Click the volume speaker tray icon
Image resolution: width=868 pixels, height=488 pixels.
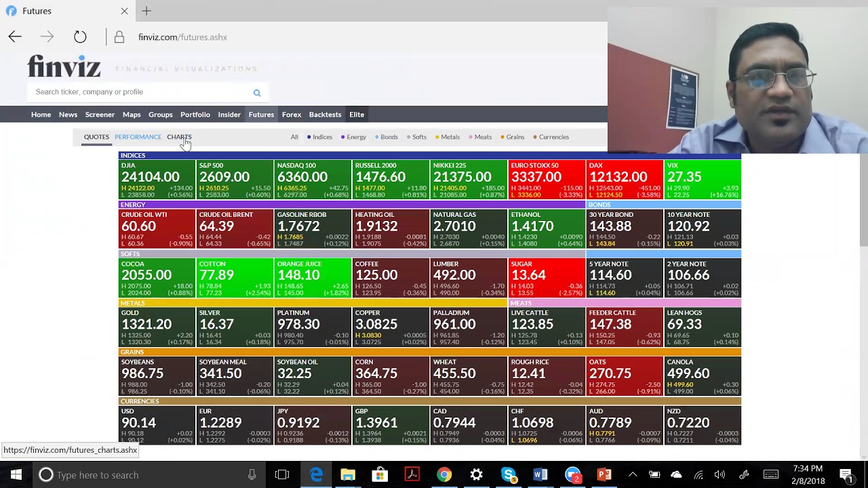click(x=719, y=474)
